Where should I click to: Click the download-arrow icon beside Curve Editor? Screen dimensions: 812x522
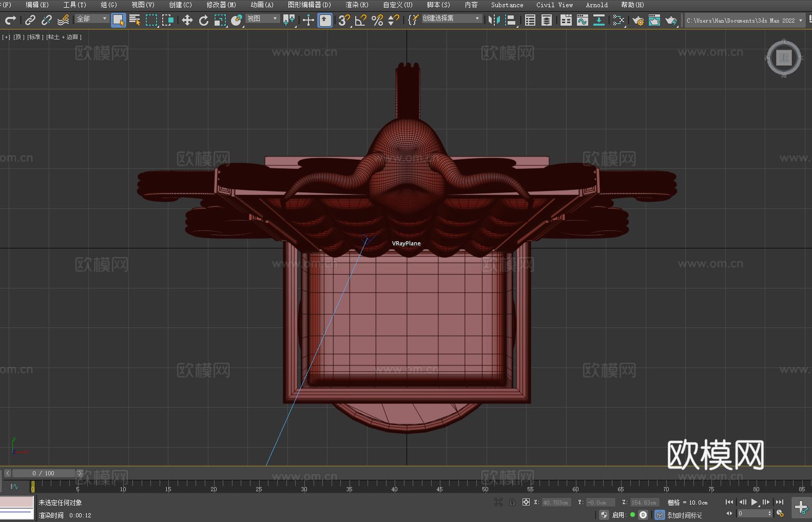click(x=599, y=20)
